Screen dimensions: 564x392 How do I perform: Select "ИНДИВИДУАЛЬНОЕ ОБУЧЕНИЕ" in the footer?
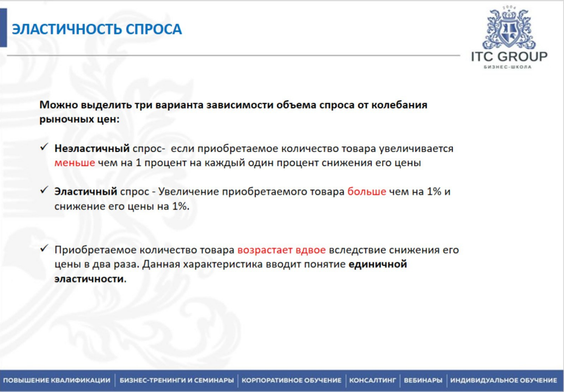(x=504, y=380)
